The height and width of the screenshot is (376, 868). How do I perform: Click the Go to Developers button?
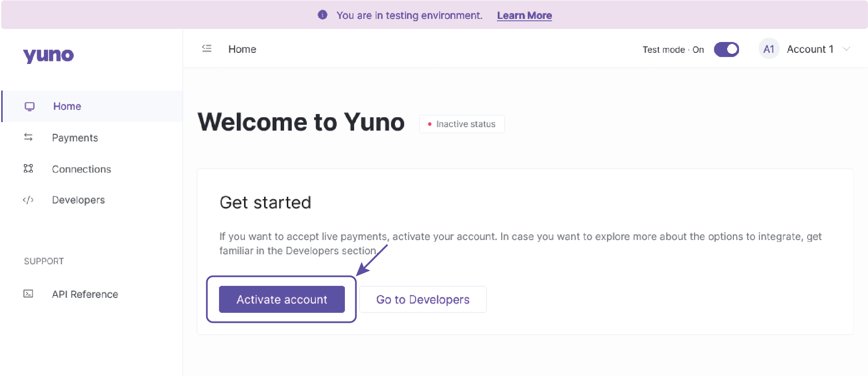pyautogui.click(x=423, y=299)
